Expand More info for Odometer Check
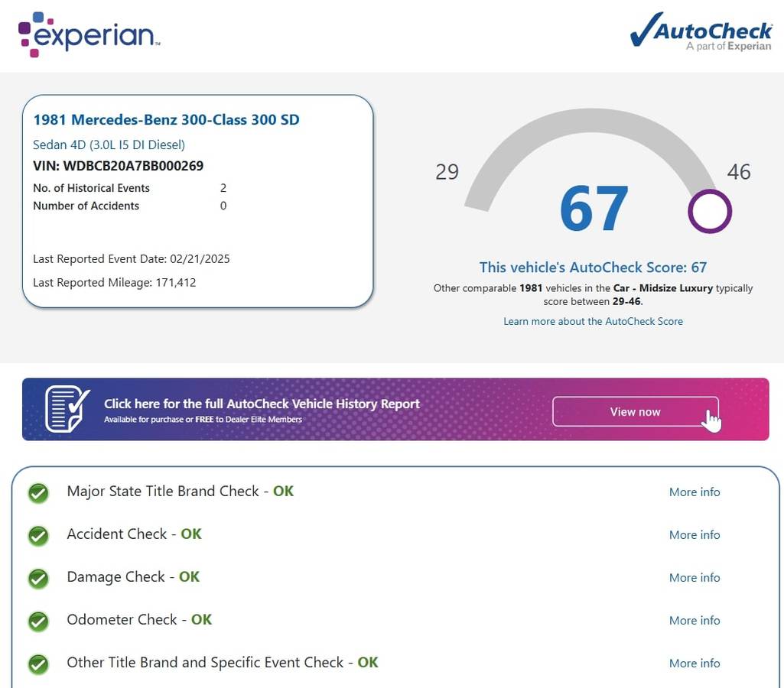The width and height of the screenshot is (784, 688). [x=694, y=621]
